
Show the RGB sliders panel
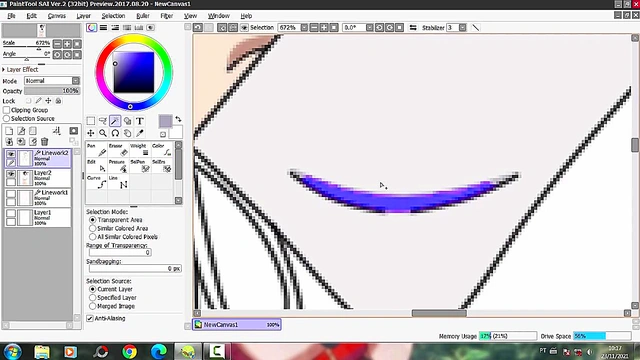tap(103, 27)
